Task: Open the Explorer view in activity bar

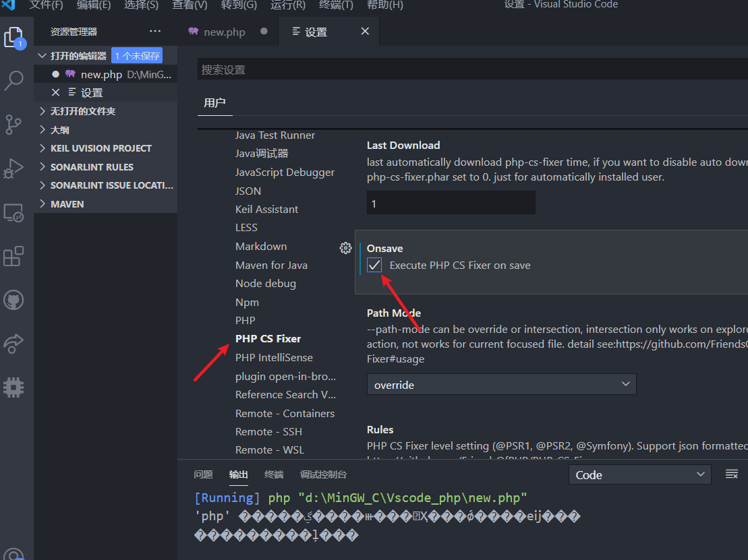Action: [14, 37]
